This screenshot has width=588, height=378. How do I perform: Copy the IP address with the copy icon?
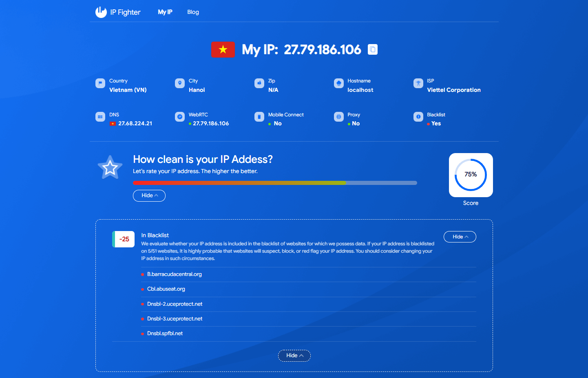(x=373, y=49)
